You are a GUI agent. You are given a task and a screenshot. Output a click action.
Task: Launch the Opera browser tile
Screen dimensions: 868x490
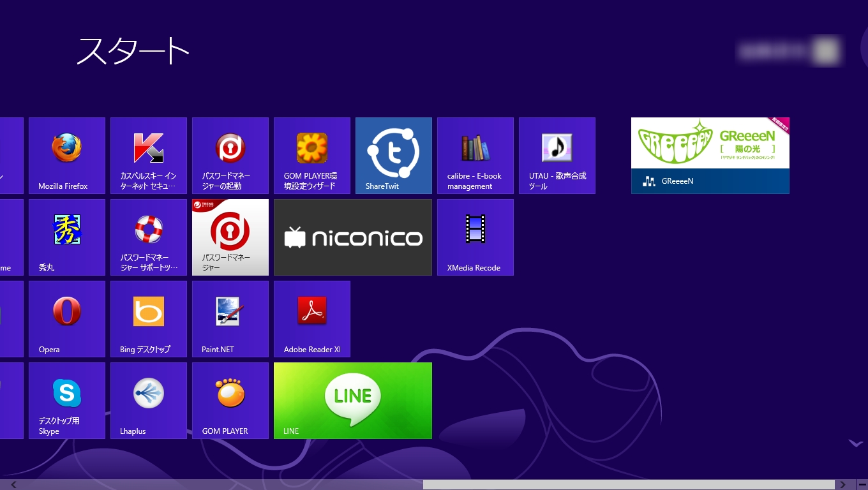tap(67, 319)
